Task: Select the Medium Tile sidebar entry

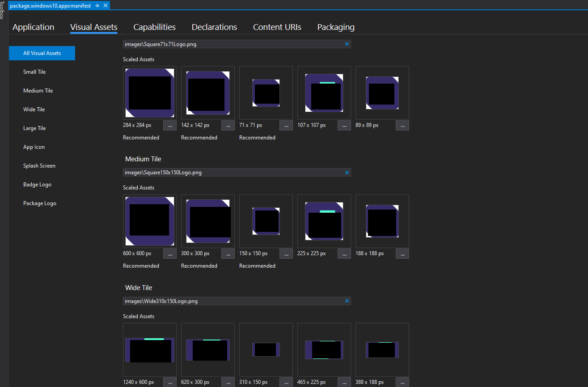Action: pos(38,90)
